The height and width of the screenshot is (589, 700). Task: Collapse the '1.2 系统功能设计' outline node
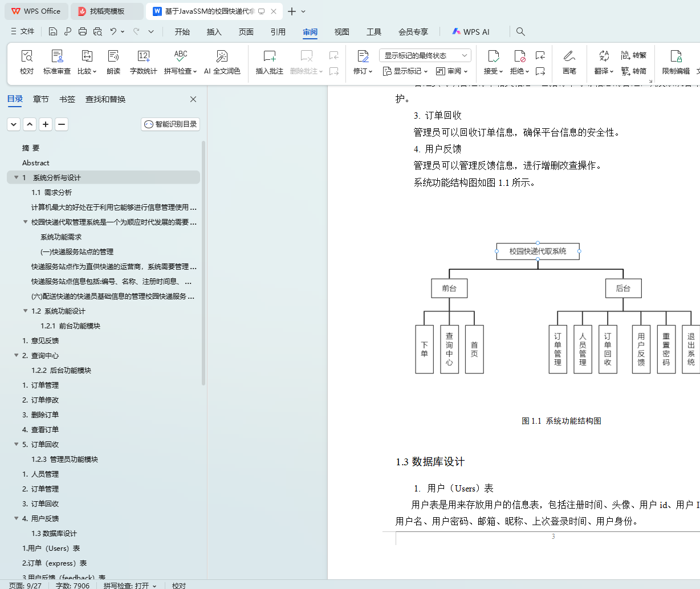point(25,311)
